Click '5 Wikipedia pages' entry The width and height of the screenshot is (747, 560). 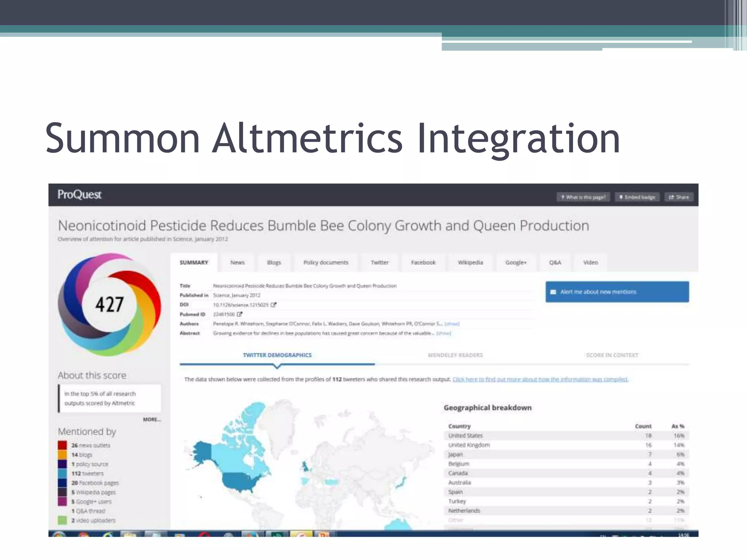coord(93,493)
